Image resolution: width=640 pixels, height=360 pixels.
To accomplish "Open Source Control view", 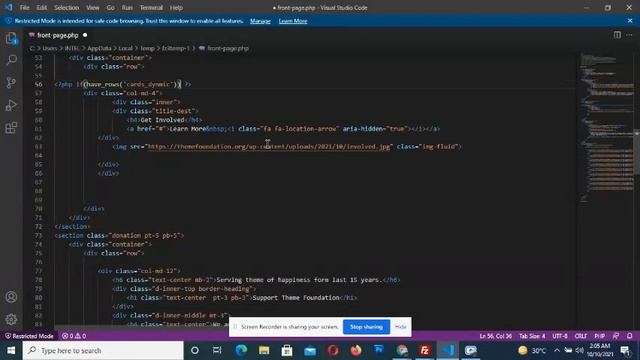I will point(11,83).
